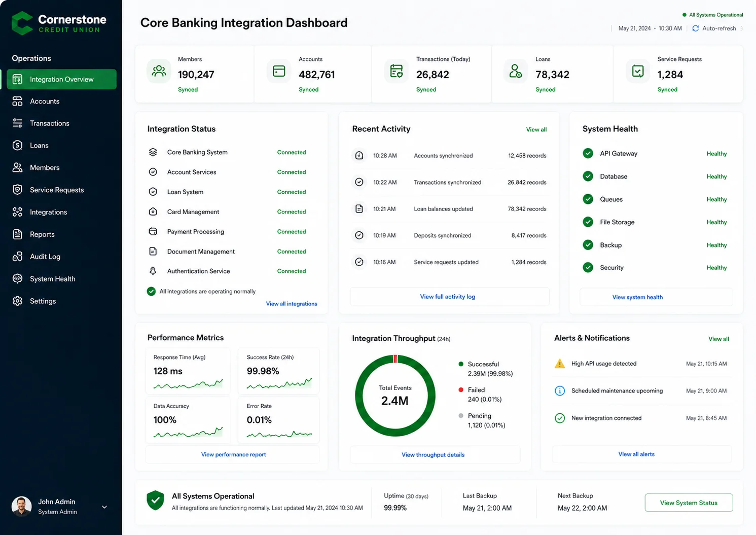Click the Card Management row icon
756x535 pixels.
tap(153, 211)
